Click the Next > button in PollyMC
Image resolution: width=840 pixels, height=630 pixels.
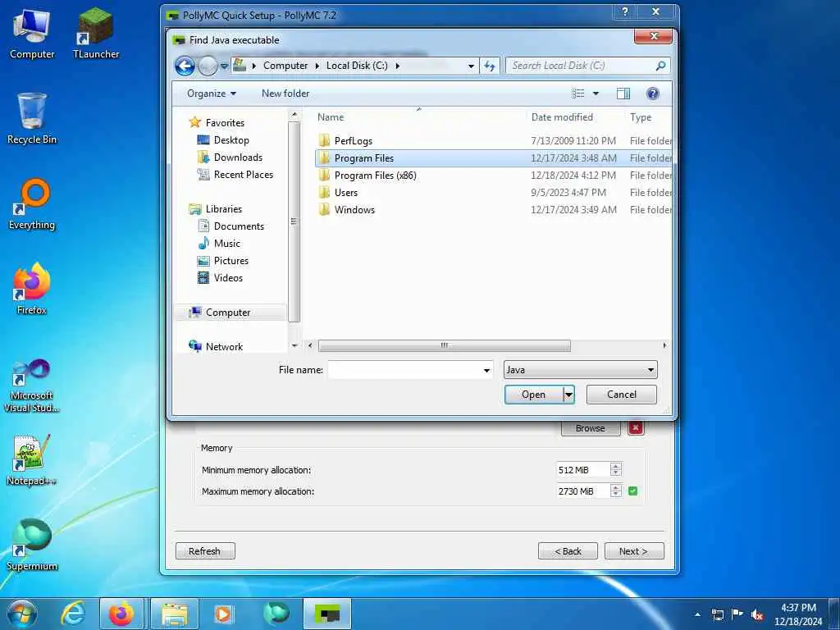(x=634, y=551)
